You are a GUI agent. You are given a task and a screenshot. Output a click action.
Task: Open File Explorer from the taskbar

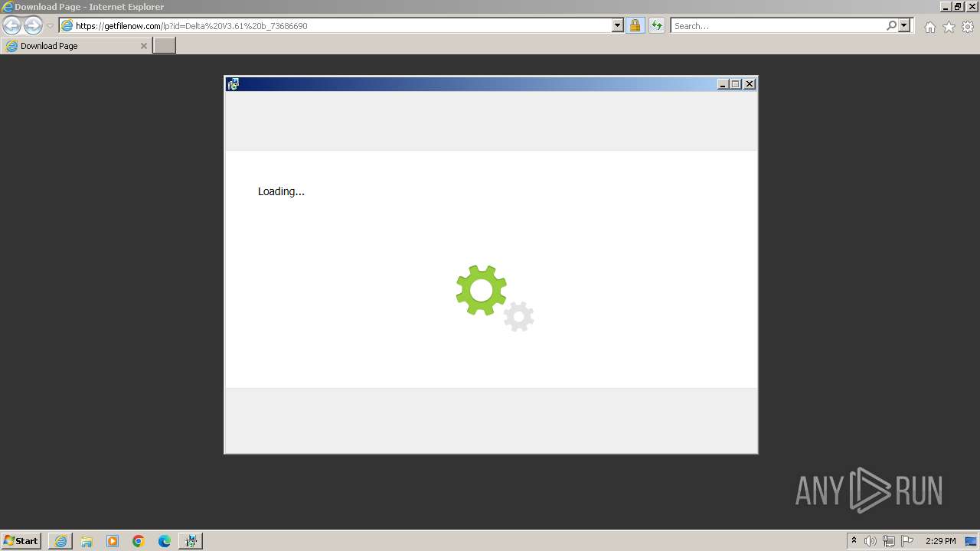[x=87, y=541]
